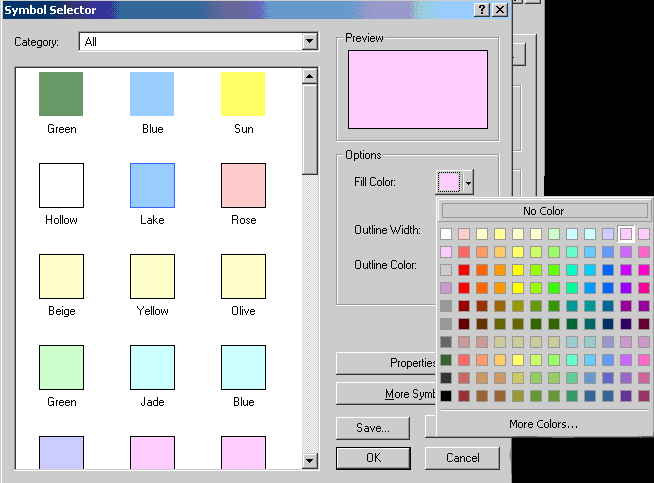Close the Symbol Selector window

(x=500, y=10)
